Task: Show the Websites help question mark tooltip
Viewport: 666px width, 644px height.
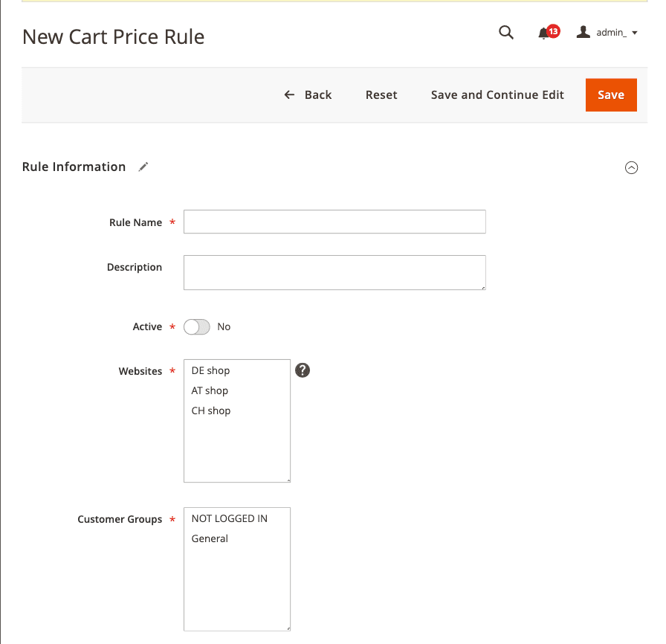Action: [303, 370]
